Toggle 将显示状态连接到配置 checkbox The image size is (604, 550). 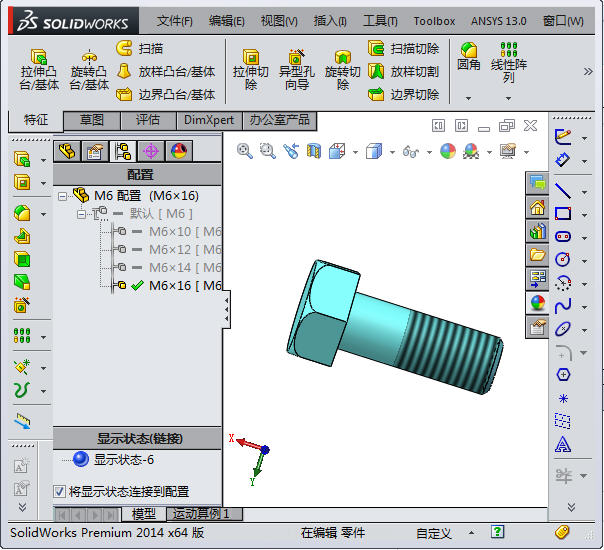coord(59,491)
